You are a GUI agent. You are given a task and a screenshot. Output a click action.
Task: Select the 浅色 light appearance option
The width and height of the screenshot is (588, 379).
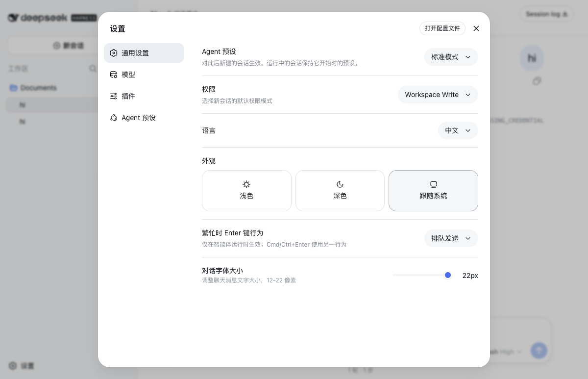click(246, 191)
